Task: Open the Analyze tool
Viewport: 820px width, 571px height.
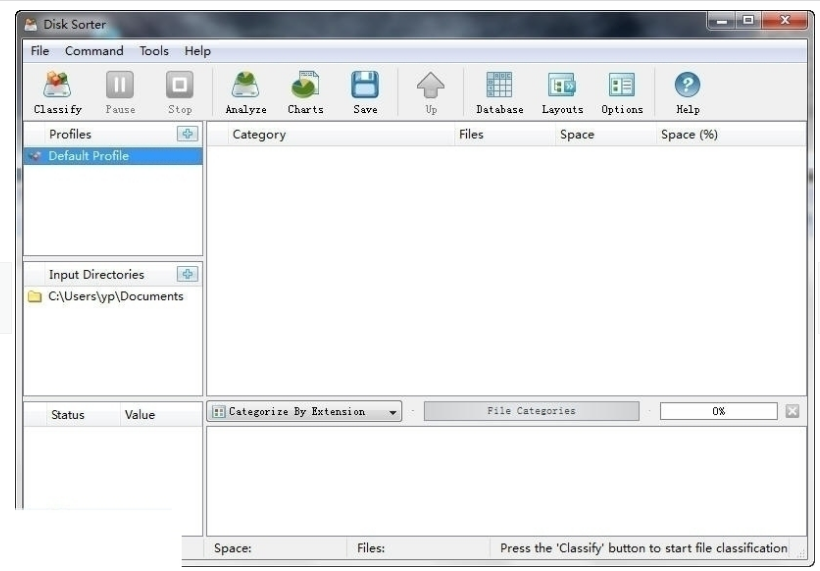Action: 245,86
